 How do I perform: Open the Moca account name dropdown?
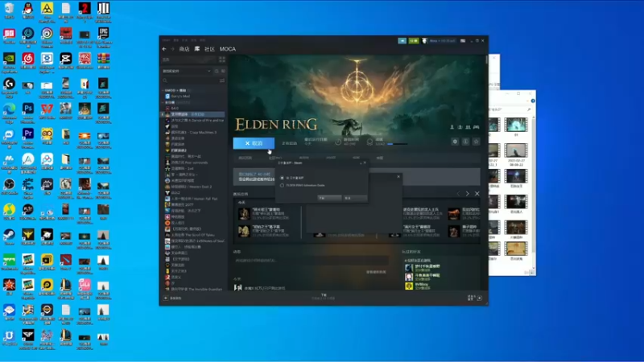pos(442,41)
